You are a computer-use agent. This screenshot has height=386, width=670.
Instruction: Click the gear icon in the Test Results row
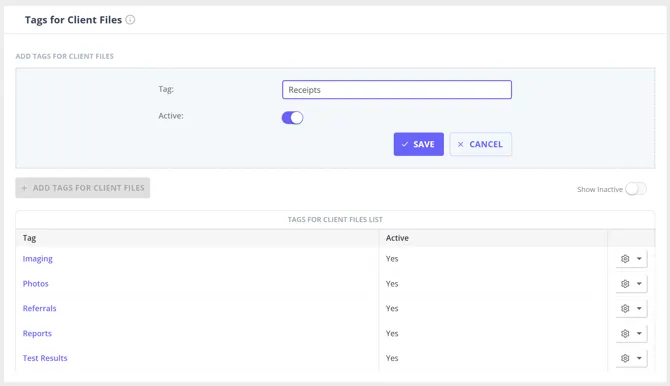[625, 358]
